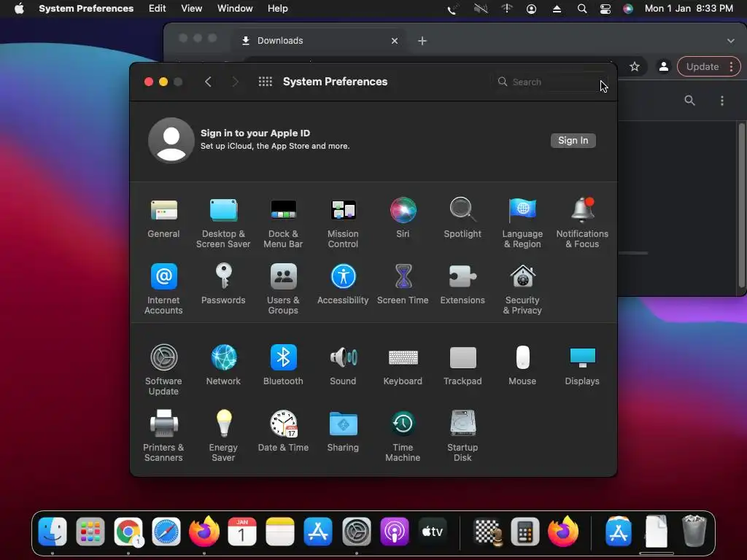Image resolution: width=747 pixels, height=560 pixels.
Task: Open the Trash in the Dock
Action: pyautogui.click(x=694, y=531)
